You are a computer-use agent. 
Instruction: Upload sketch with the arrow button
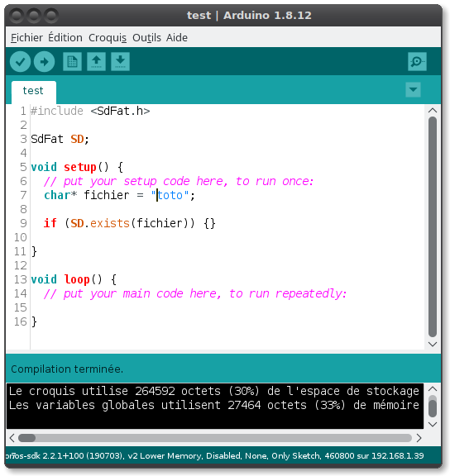[45, 62]
